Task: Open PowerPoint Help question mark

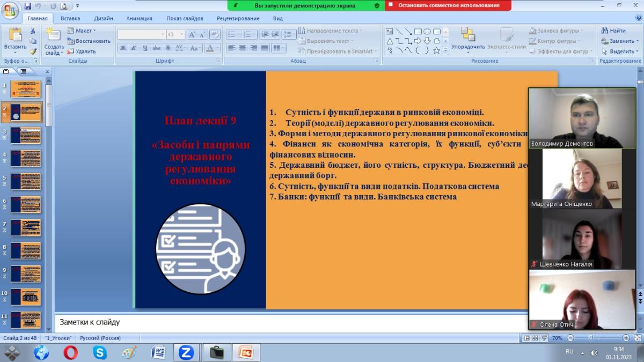Action: [639, 18]
